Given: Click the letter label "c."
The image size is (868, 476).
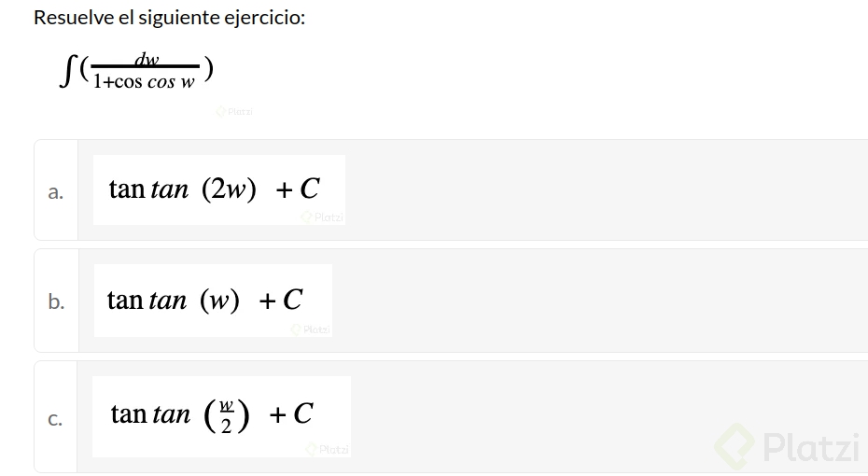Looking at the screenshot, I should coord(56,419).
